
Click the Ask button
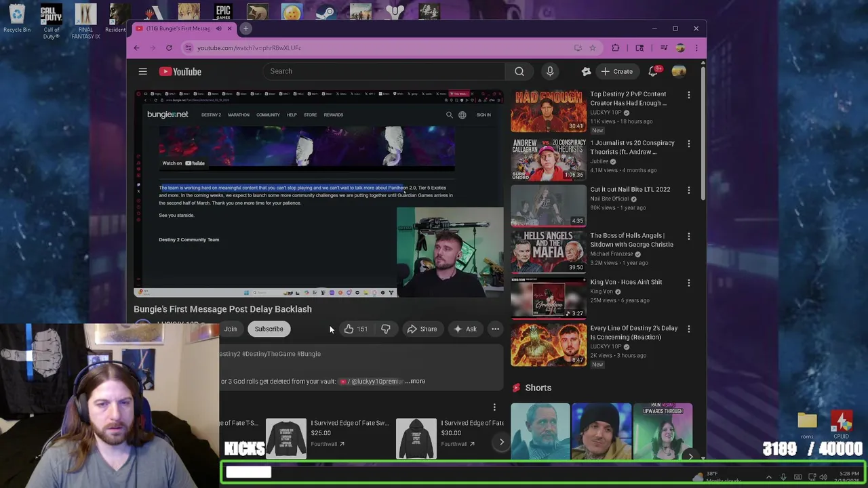pos(465,329)
